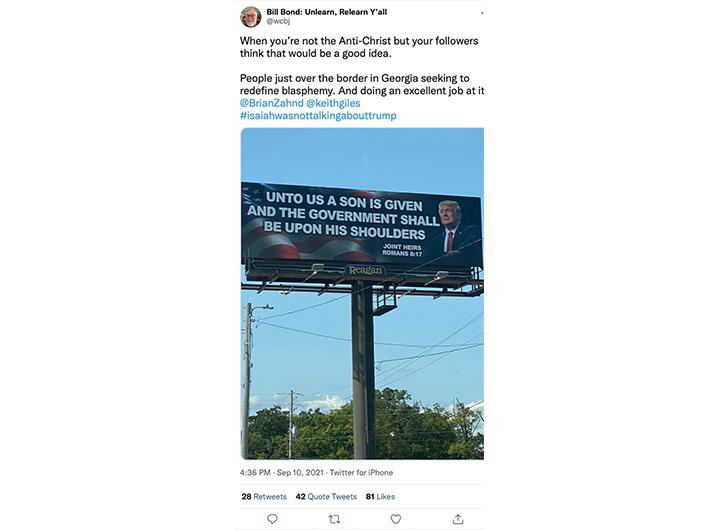The height and width of the screenshot is (530, 720).
Task: Click the display name Bill Bond: Unlearn, Relearn Y'all
Action: tap(326, 12)
